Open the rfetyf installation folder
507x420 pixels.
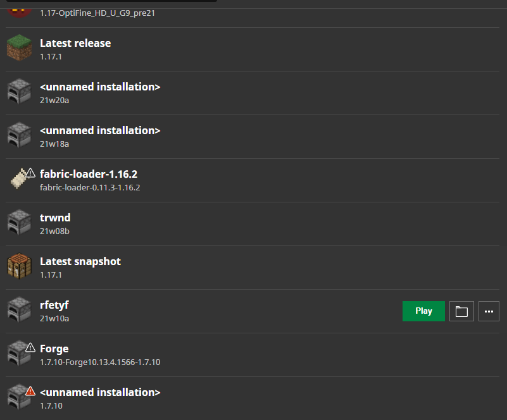pyautogui.click(x=461, y=311)
